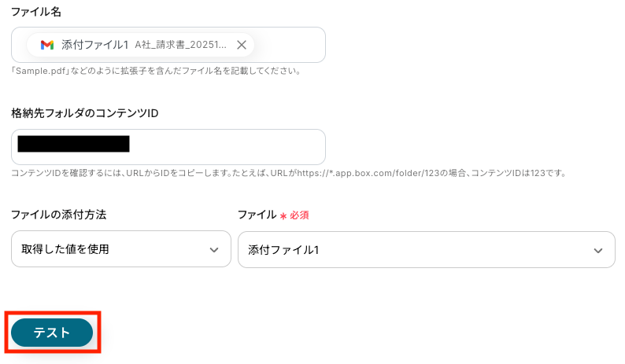
Task: Remove the 添付ファイル1 chip with X
Action: 242,45
